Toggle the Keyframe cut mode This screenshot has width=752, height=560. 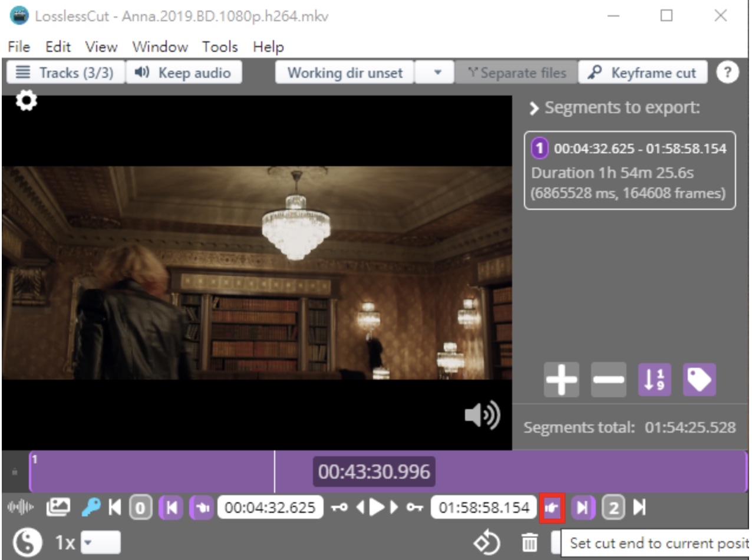click(643, 73)
